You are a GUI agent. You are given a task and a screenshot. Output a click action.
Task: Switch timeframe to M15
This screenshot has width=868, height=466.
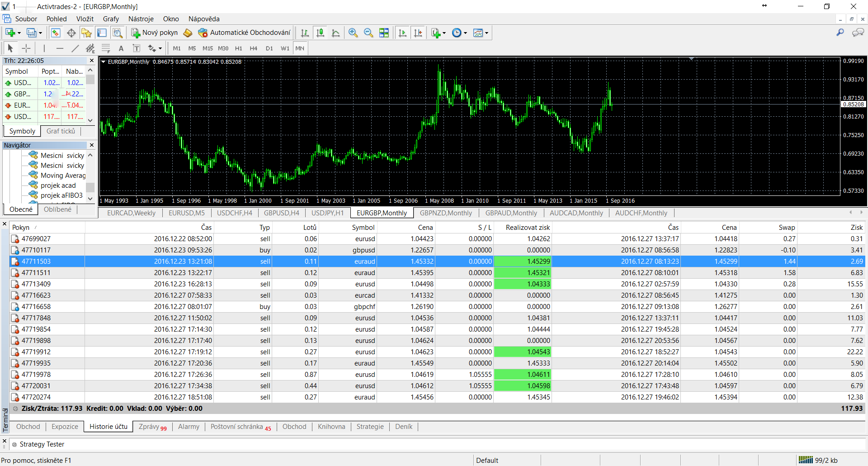[x=208, y=48]
